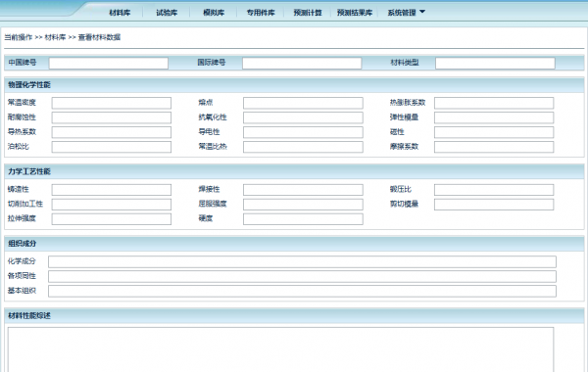Select the 弹性模量 input field
This screenshot has width=588, height=372.
[x=494, y=117]
